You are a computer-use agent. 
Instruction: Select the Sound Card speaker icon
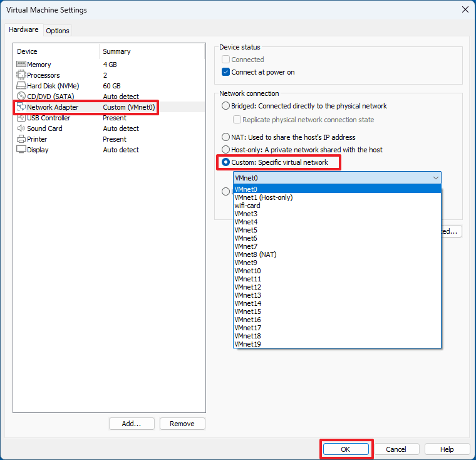click(x=21, y=128)
